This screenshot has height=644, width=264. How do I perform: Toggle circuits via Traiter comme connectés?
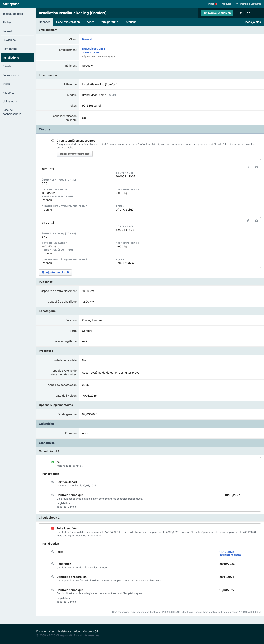(x=74, y=154)
